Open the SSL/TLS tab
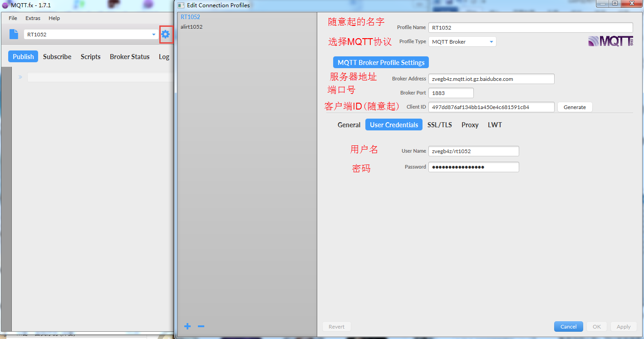Viewport: 644px width, 339px height. click(440, 125)
